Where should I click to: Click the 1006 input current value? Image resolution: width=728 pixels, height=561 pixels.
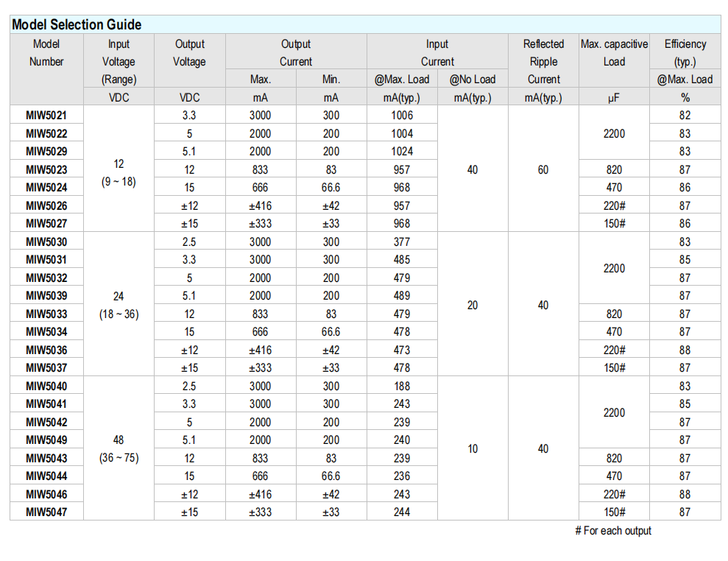point(402,115)
